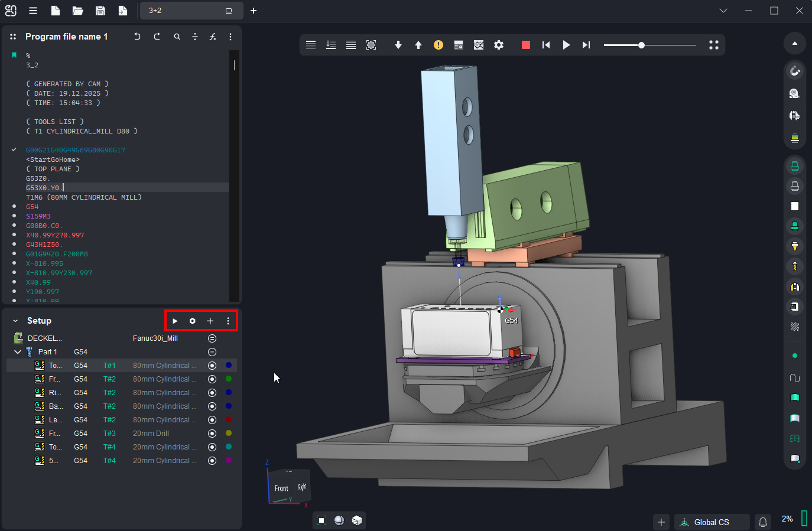Screen dimensions: 812x531
Task: Click the G53Z0. line in program code
Action: (38, 178)
